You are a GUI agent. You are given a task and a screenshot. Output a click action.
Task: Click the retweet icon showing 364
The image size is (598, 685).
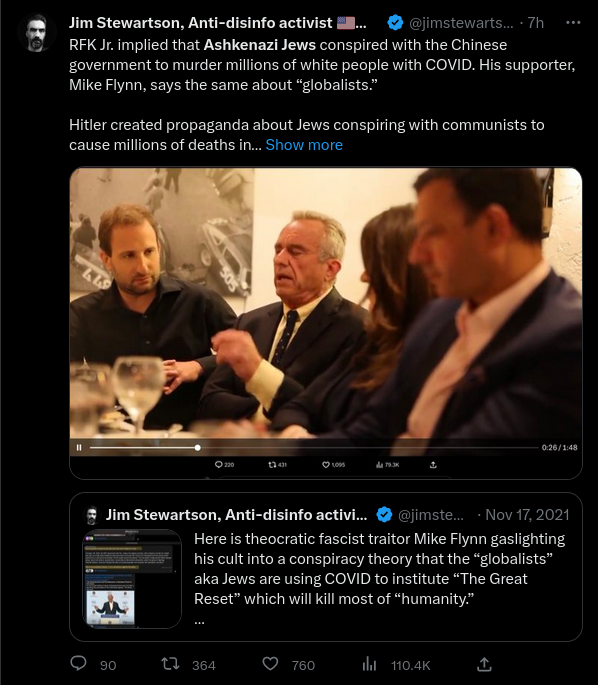(170, 664)
